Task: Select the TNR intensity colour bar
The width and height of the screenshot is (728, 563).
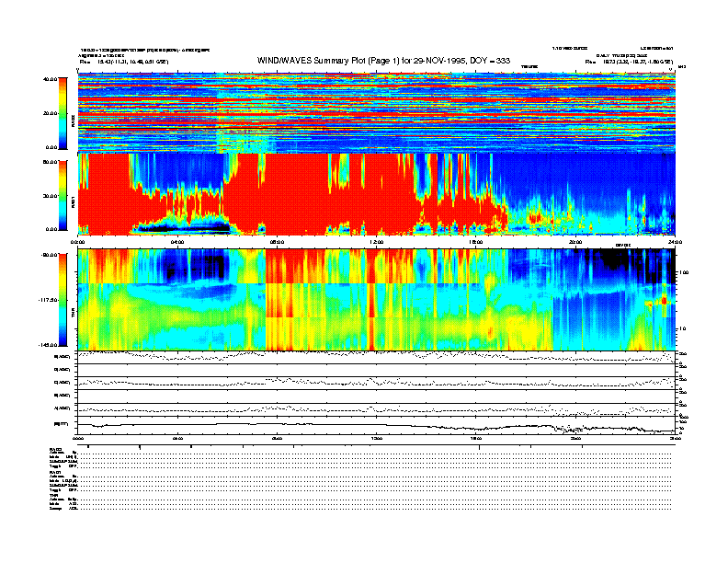Action: (63, 300)
